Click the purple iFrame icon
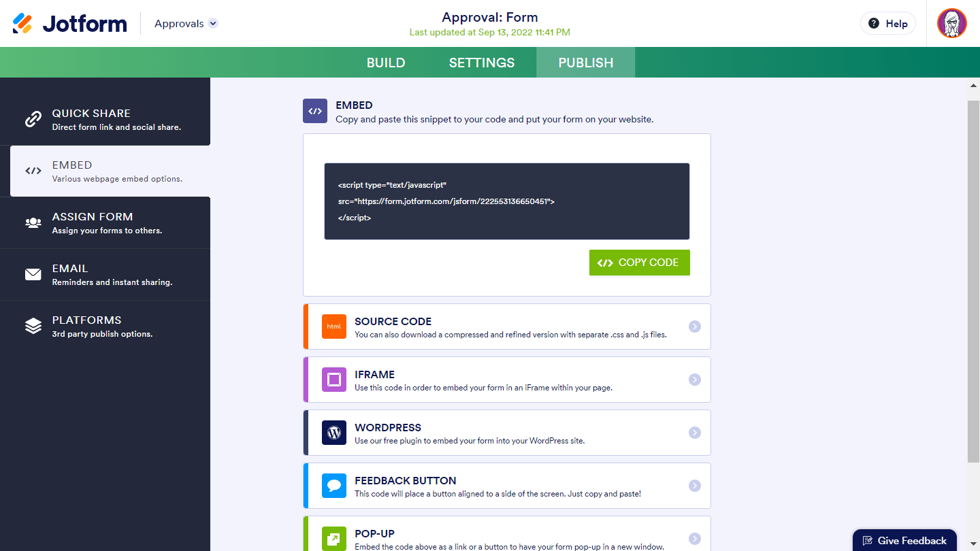Image resolution: width=980 pixels, height=551 pixels. (334, 380)
